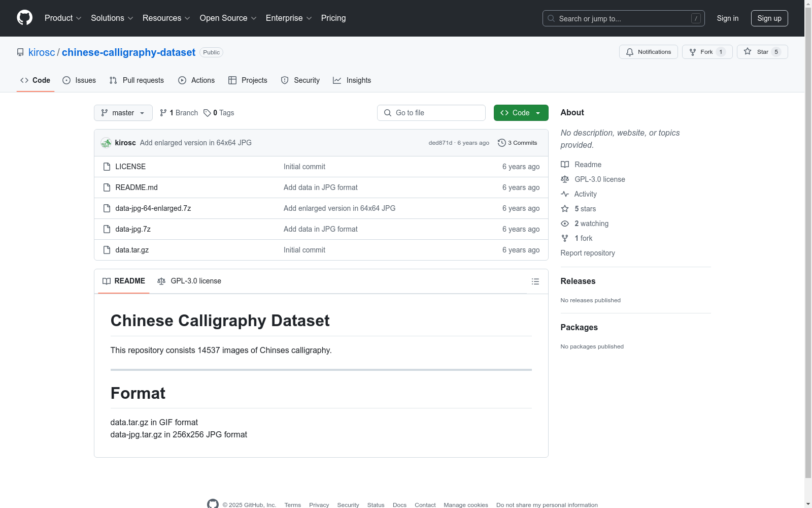Image resolution: width=812 pixels, height=508 pixels.
Task: Open the README.md file name
Action: pyautogui.click(x=137, y=187)
